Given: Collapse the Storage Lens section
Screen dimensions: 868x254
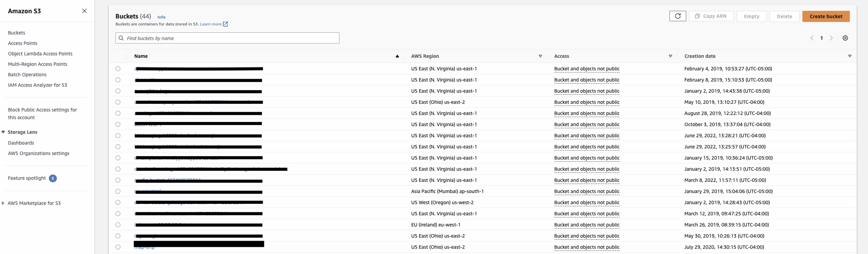Looking at the screenshot, I should [x=3, y=132].
